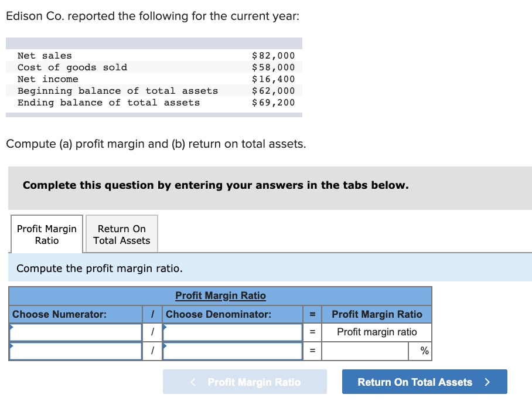Click the blue Return On Total Assets navigation button

click(x=424, y=382)
